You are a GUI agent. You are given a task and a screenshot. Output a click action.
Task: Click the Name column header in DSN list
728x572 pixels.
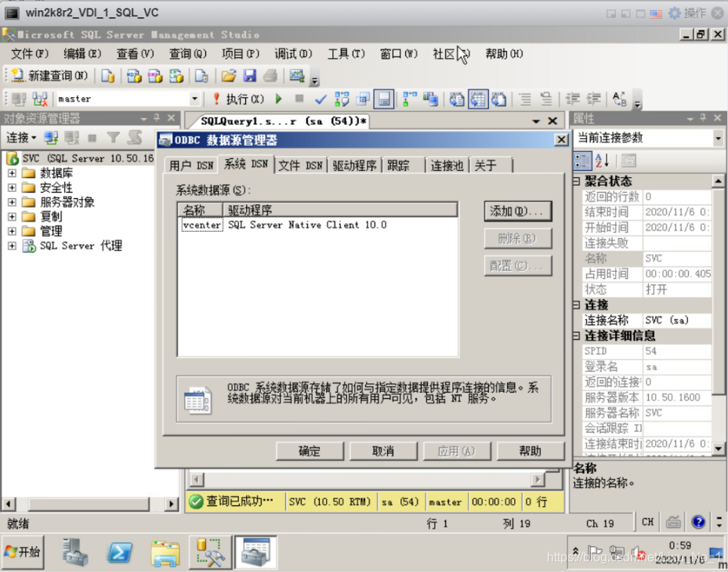(201, 210)
